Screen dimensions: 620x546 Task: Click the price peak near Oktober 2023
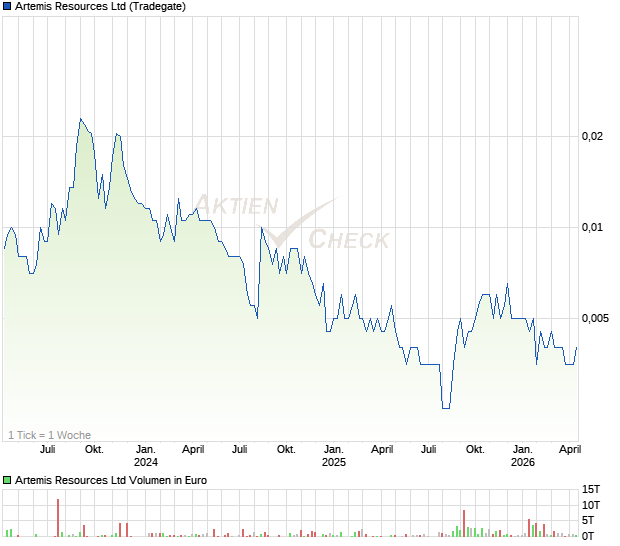coord(81,119)
